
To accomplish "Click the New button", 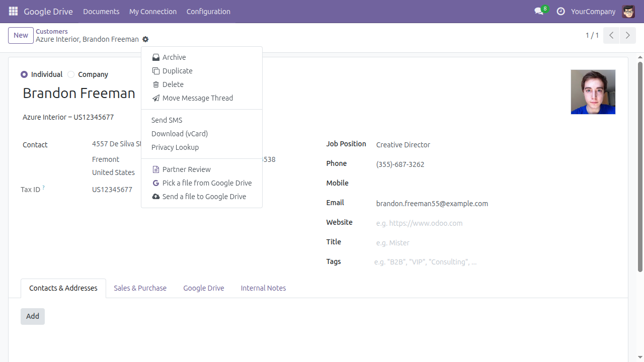I will 21,35.
